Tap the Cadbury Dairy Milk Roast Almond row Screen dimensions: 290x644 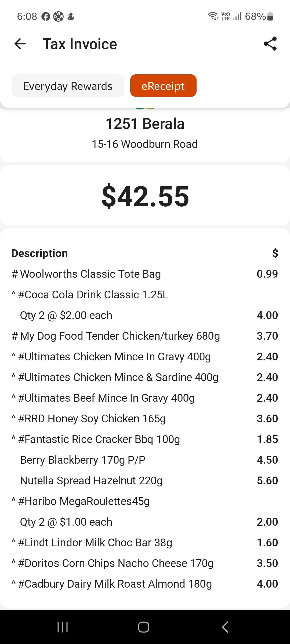pyautogui.click(x=115, y=584)
